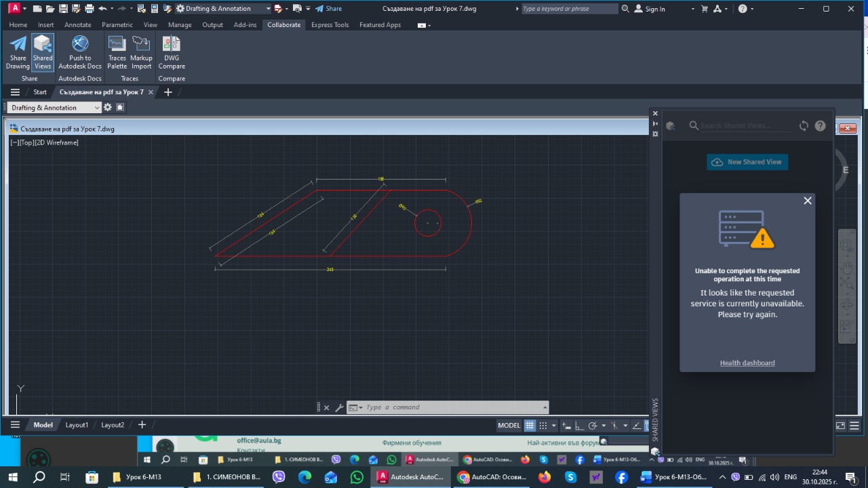Open the Traces Palette
Screen dimensions: 868x488
point(117,52)
